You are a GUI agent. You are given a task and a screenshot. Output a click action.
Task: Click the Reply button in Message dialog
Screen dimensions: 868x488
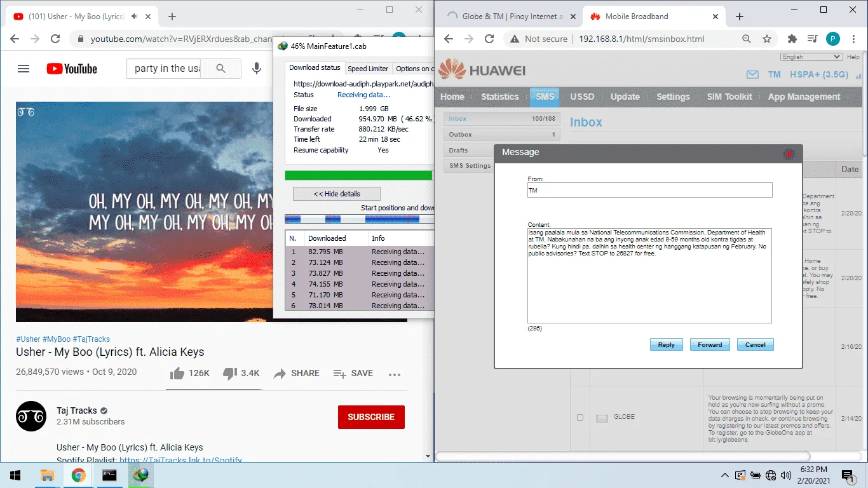click(666, 344)
